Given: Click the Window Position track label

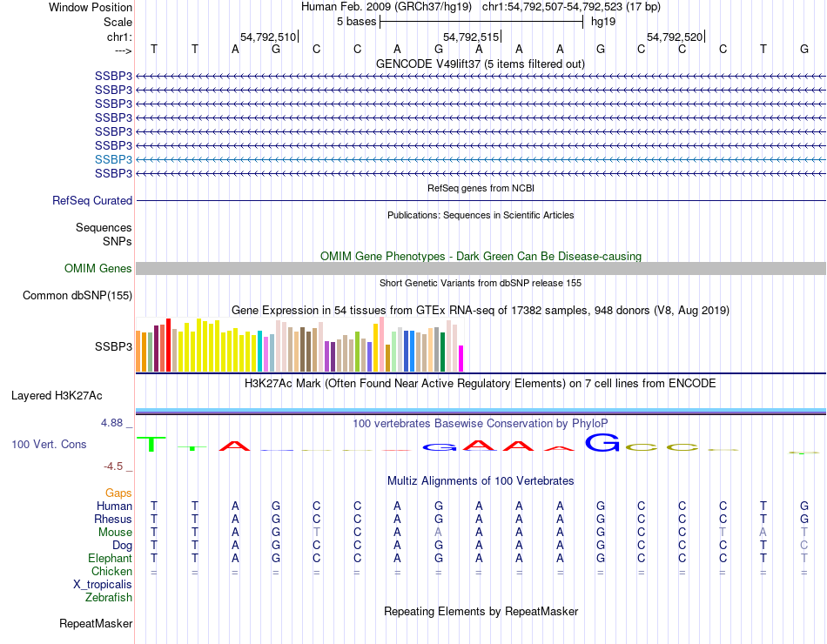Looking at the screenshot, I should (91, 7).
